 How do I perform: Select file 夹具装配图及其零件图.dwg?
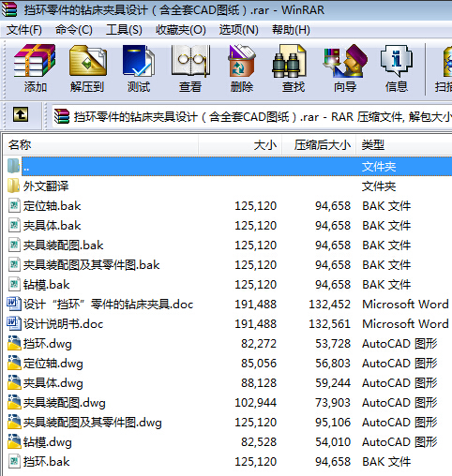92,423
